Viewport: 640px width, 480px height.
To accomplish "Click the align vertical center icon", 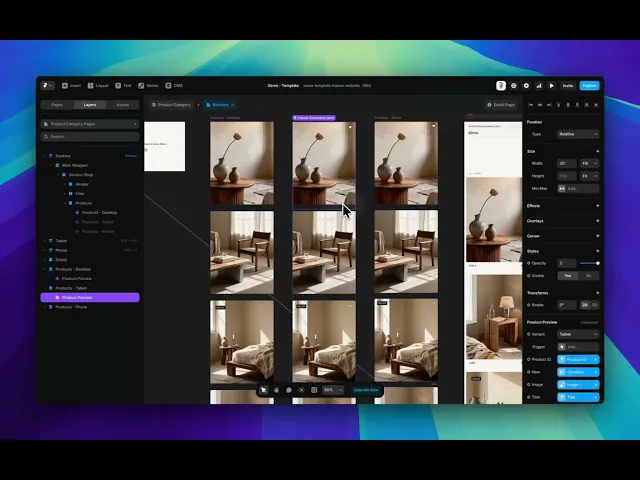I will (568, 105).
